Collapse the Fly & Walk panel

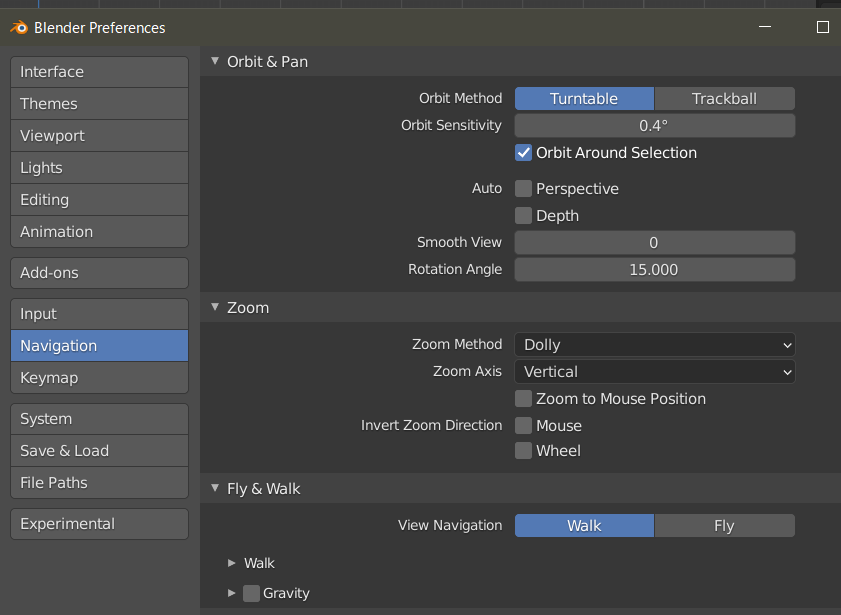tap(215, 488)
